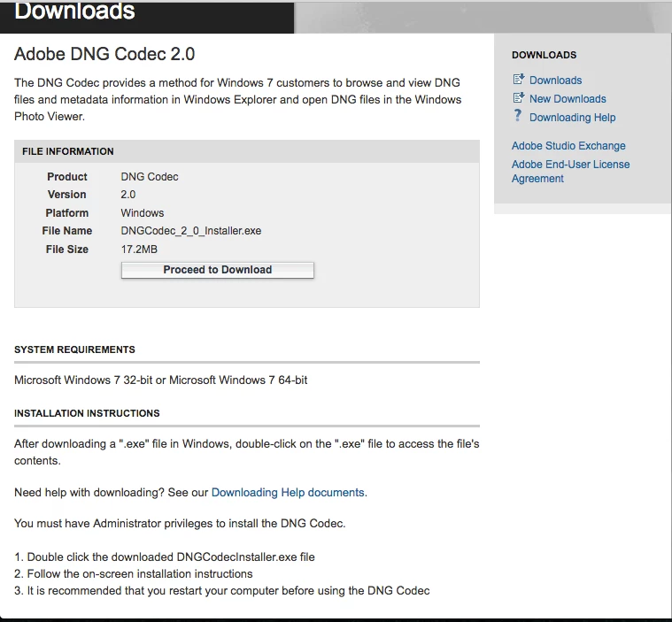
Task: Click the File Name label
Action: point(67,231)
